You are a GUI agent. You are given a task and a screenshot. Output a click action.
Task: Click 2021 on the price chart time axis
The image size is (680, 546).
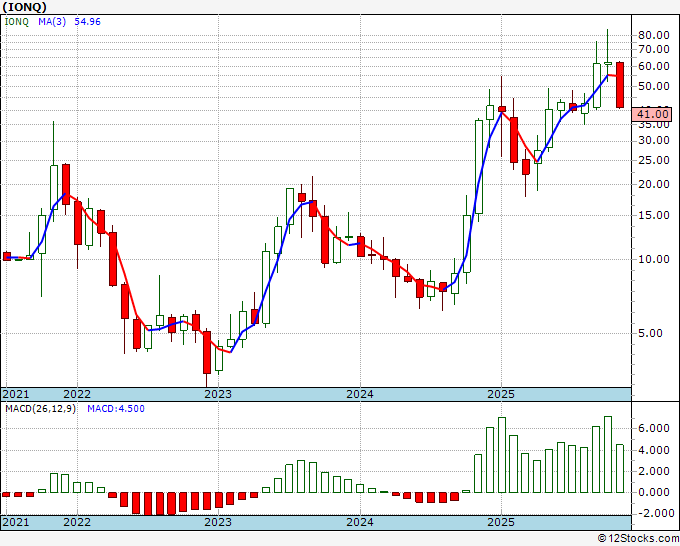click(16, 394)
